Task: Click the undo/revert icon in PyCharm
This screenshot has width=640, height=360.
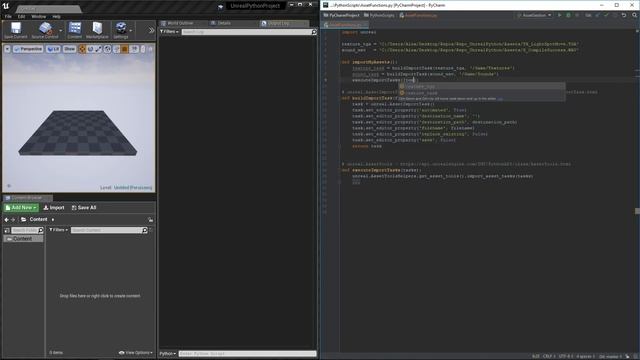Action: tap(624, 15)
